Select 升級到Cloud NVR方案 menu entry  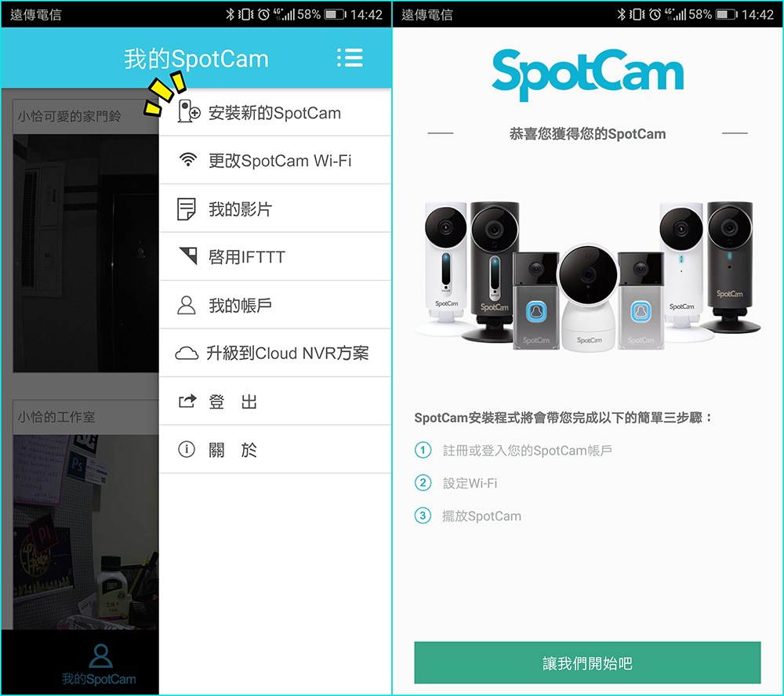275,353
